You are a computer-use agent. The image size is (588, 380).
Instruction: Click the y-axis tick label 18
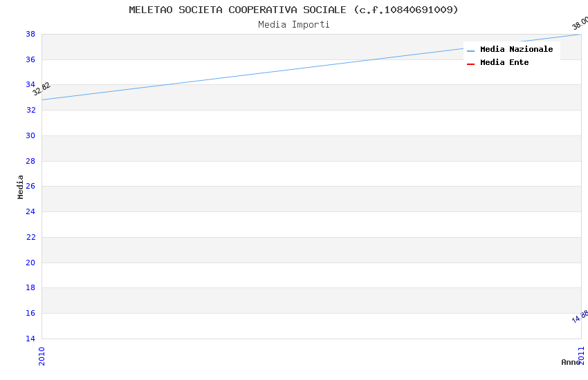pyautogui.click(x=30, y=287)
